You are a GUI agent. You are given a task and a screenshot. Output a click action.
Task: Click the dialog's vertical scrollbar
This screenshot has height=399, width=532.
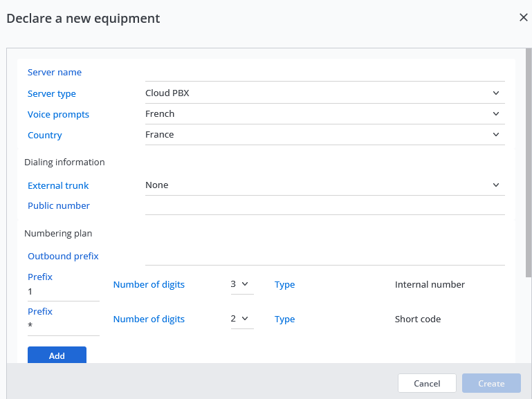(x=529, y=166)
